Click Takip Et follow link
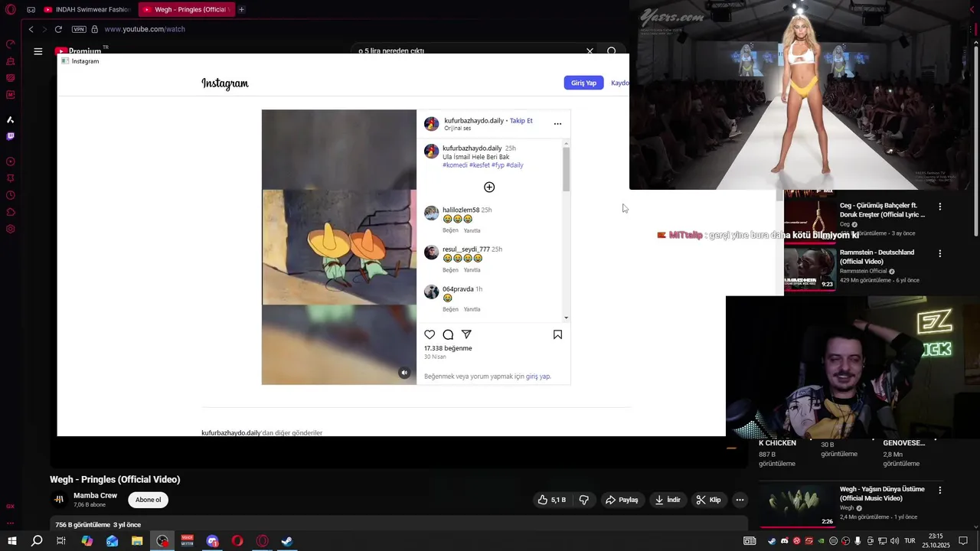Screen dimensions: 980x551 521,121
